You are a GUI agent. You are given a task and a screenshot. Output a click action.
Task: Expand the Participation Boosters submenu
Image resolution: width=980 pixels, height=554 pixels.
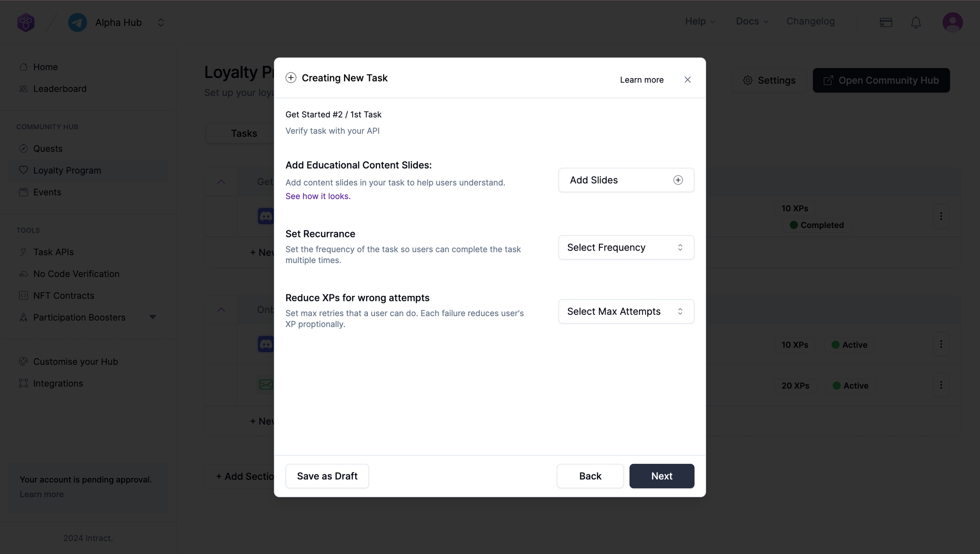[153, 317]
